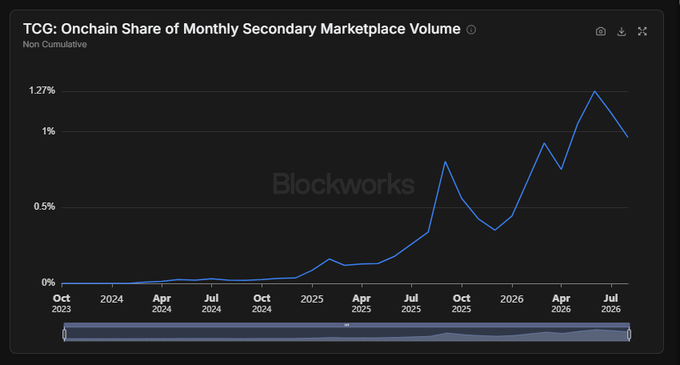Image resolution: width=680 pixels, height=365 pixels.
Task: Click the top bar of the range selector
Action: click(x=347, y=325)
